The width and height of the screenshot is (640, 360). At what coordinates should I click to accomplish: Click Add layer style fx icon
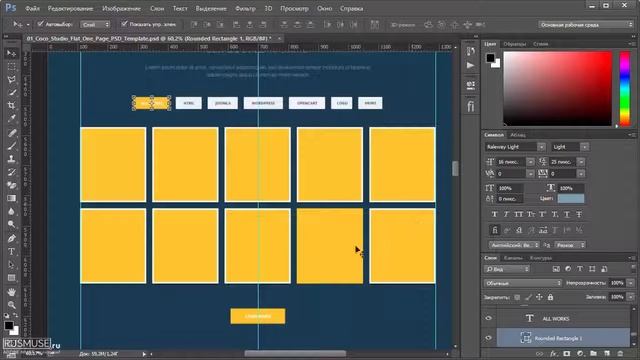click(x=553, y=353)
